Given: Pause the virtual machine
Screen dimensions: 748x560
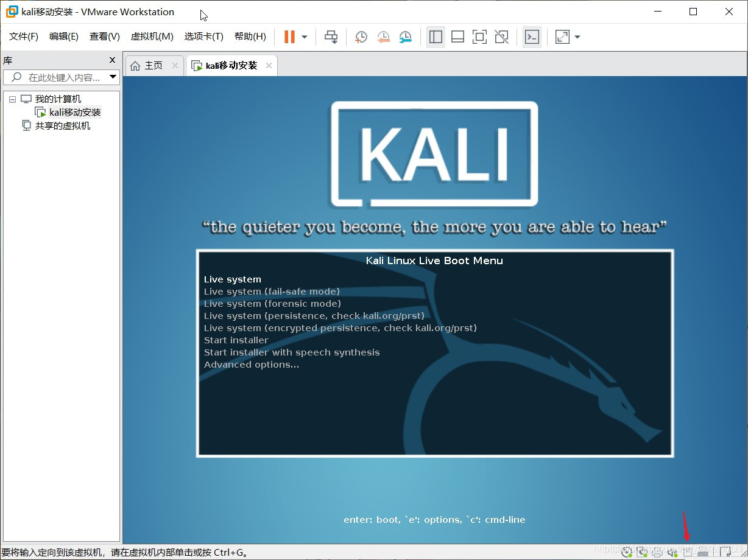Looking at the screenshot, I should 289,37.
